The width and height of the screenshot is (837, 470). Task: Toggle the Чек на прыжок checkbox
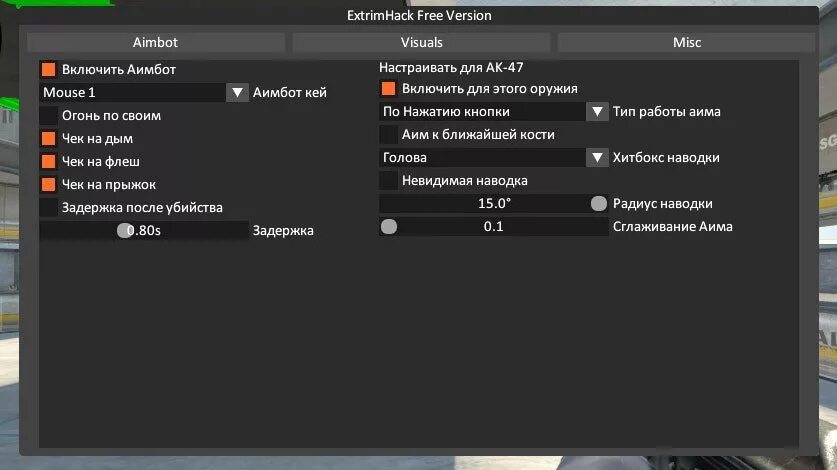coord(49,184)
